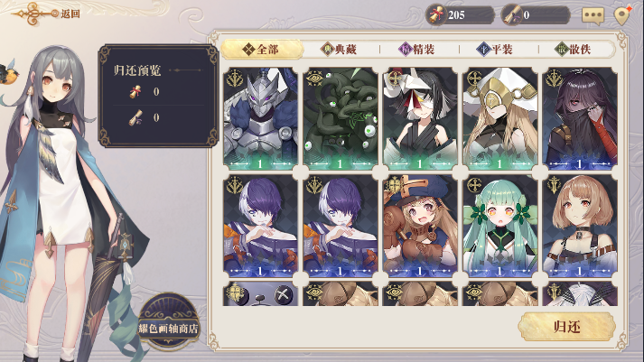Select the mint-green twin-tail girl card
Image resolution: width=644 pixels, height=362 pixels.
pos(499,226)
